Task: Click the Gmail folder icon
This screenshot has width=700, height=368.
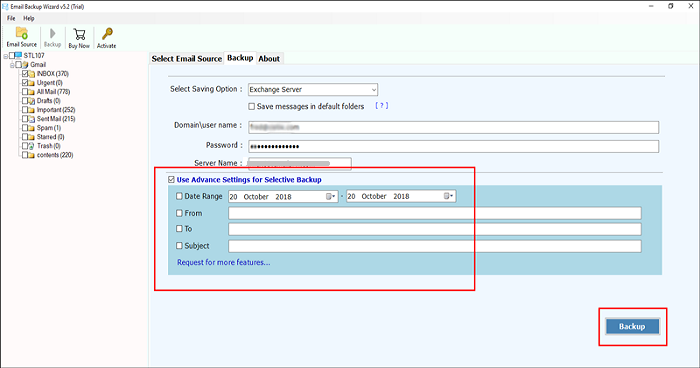Action: tap(25, 65)
